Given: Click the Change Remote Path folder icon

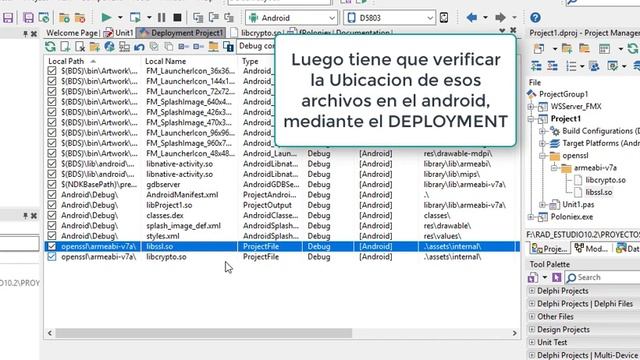Looking at the screenshot, I should [x=213, y=47].
